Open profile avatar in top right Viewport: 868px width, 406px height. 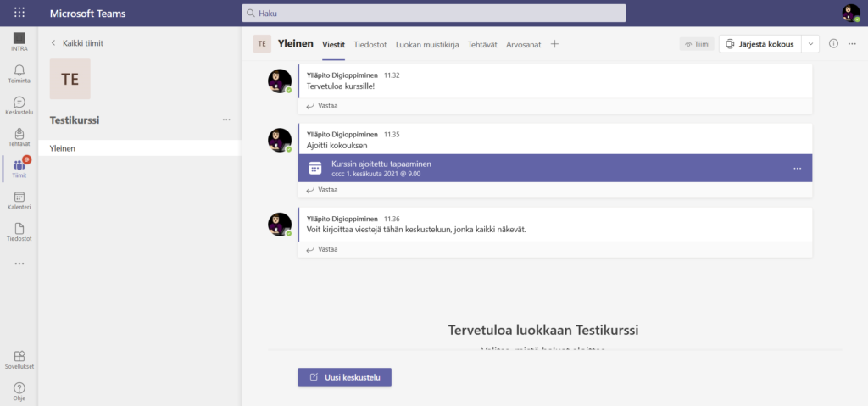pyautogui.click(x=851, y=13)
